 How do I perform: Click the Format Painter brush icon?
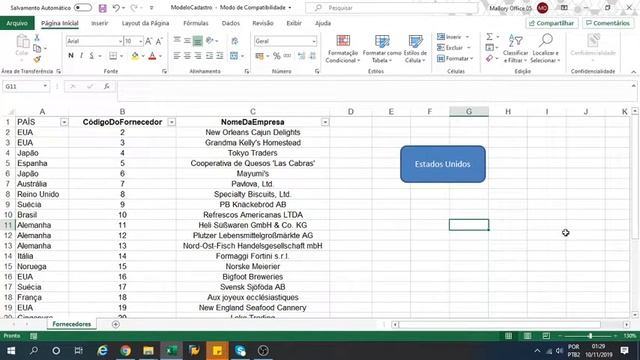tap(37, 60)
